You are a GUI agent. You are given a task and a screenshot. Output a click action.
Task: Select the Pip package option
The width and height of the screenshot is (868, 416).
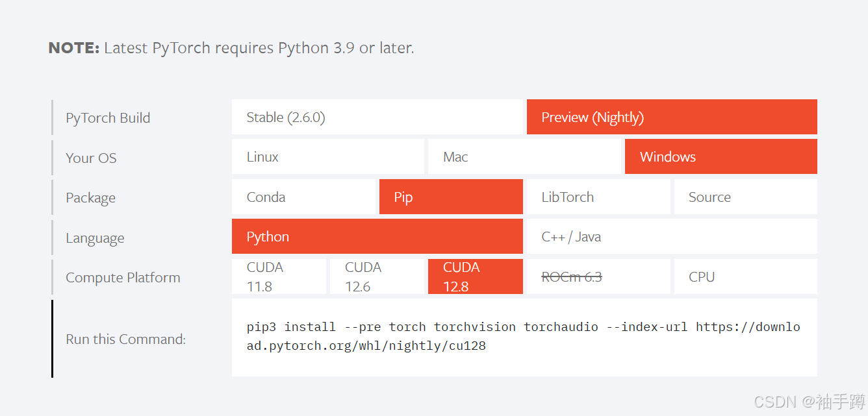coord(450,197)
